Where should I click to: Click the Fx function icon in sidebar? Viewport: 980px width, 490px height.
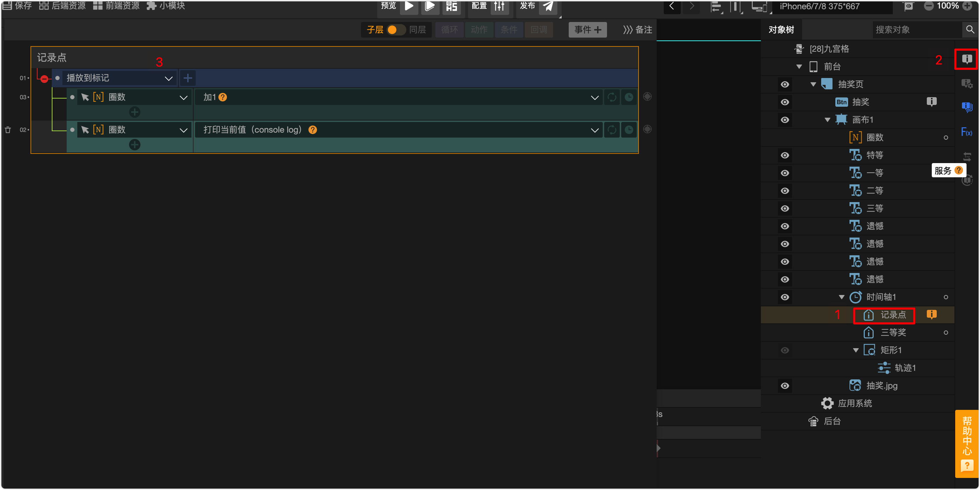pos(966,132)
